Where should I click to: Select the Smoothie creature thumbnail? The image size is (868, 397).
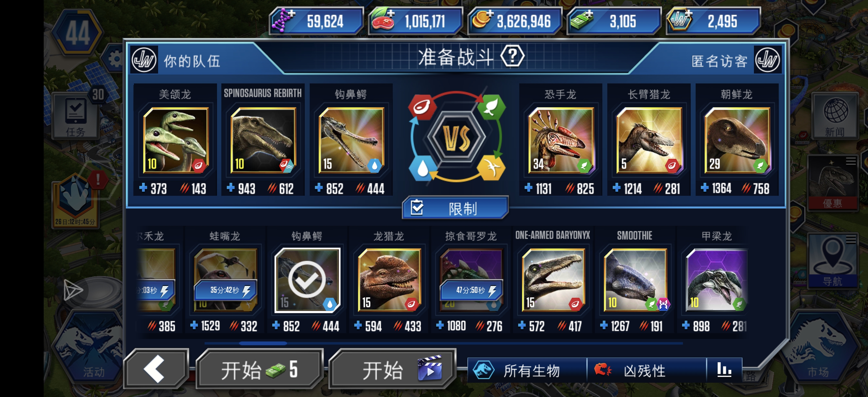pos(635,280)
